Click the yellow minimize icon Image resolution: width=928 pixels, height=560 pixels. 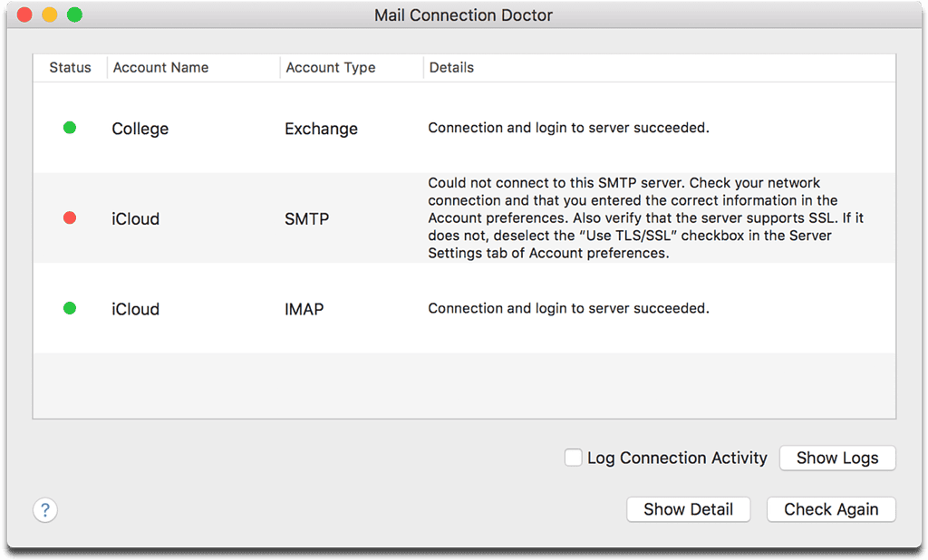click(49, 14)
